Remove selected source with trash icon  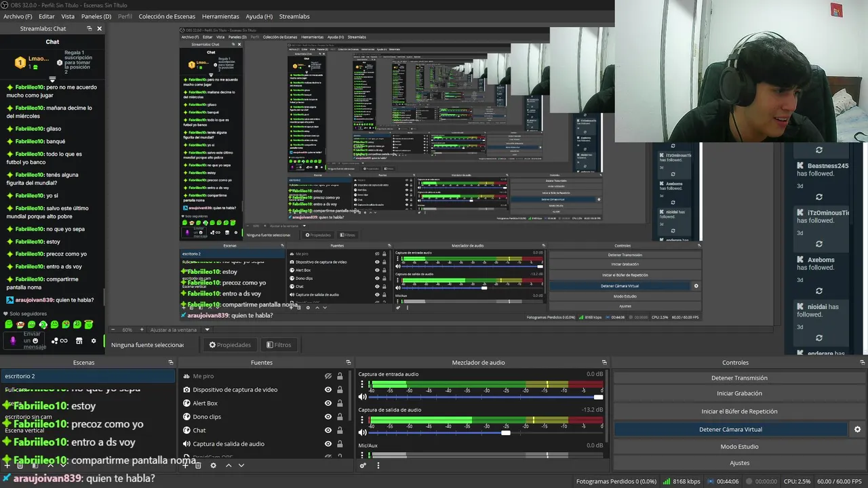[198, 465]
